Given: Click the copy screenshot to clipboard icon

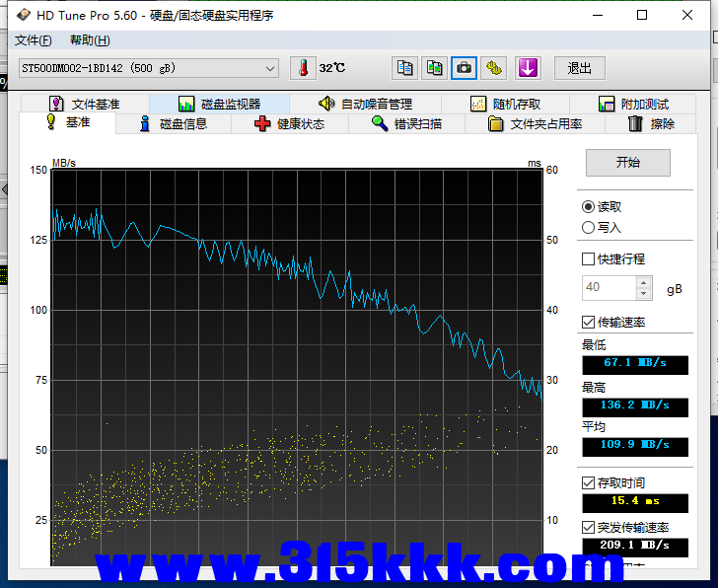Looking at the screenshot, I should point(434,68).
